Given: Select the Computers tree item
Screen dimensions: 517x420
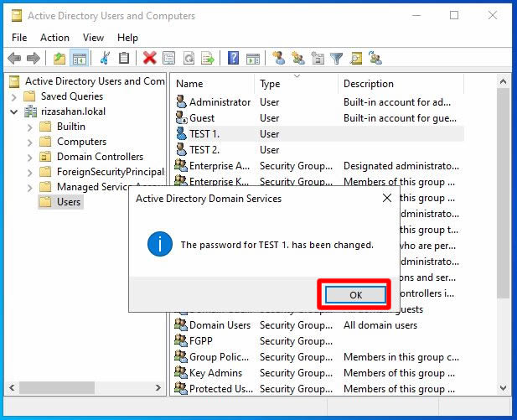Looking at the screenshot, I should (x=81, y=142).
